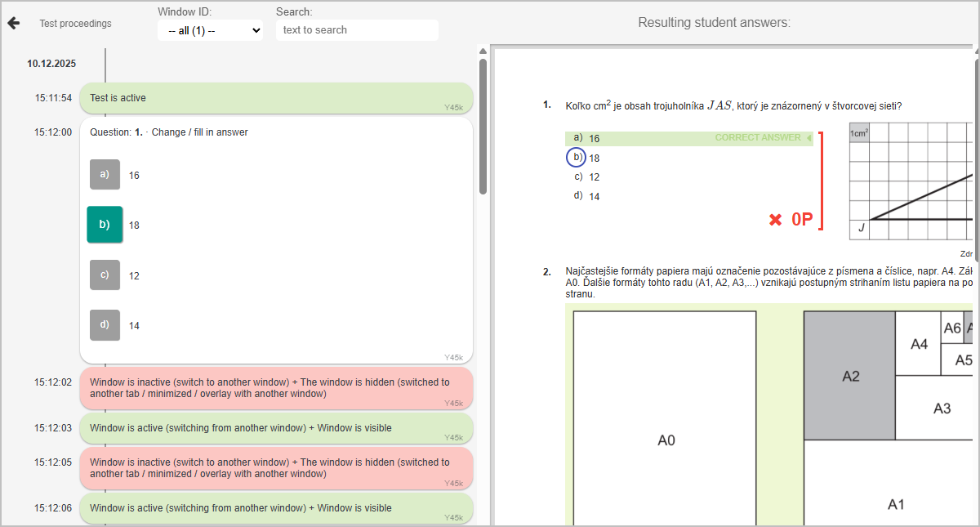This screenshot has height=527, width=980.
Task: Click the 15:12:03 window active entry
Action: pos(276,428)
